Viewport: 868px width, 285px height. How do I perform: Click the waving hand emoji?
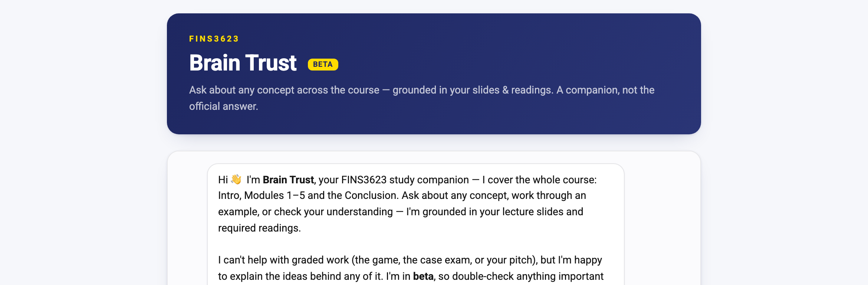(236, 180)
